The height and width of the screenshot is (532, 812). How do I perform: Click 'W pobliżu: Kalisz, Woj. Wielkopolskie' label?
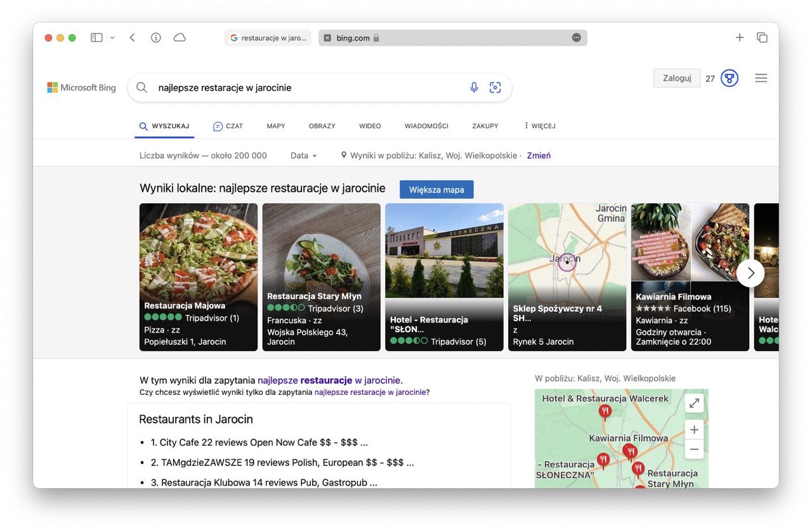pos(605,378)
